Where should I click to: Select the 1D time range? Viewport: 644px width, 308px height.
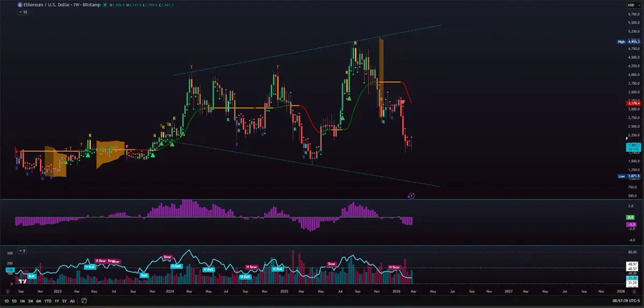click(6, 301)
